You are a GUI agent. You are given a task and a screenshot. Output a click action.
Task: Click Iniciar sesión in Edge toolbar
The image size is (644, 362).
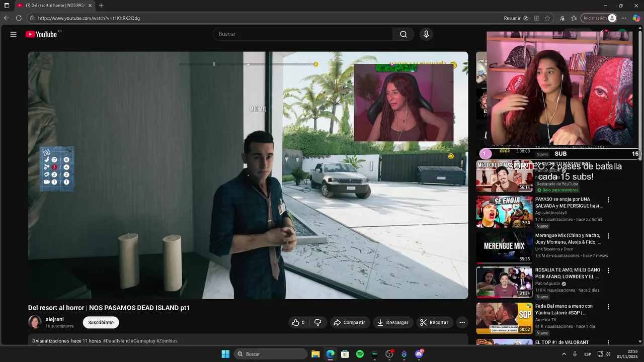tap(599, 18)
